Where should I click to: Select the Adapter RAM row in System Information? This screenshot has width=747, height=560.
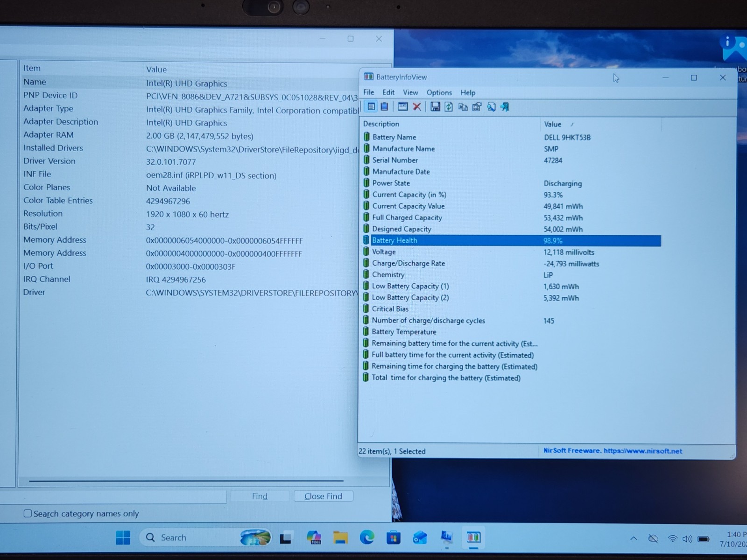[x=189, y=135]
